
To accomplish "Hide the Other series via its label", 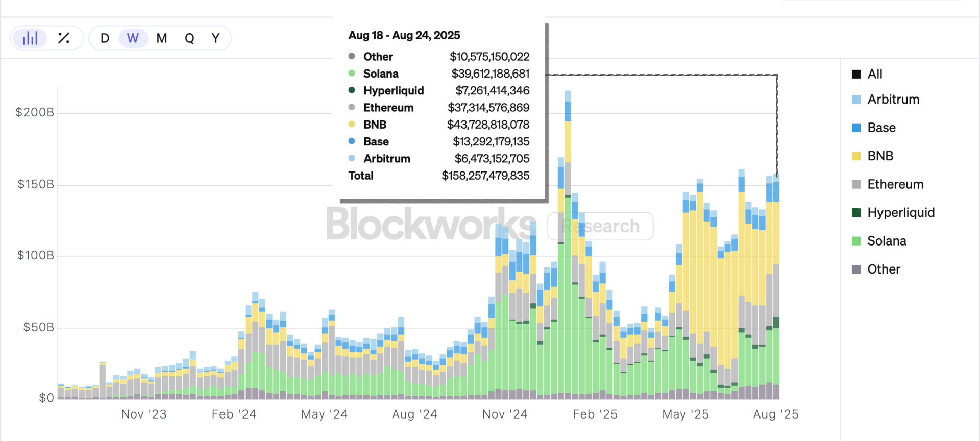I will (884, 269).
